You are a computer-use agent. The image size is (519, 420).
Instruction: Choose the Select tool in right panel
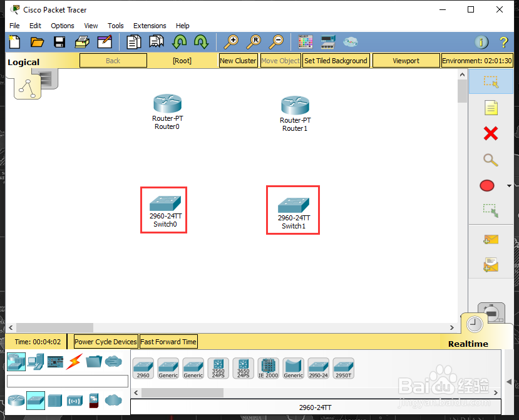(491, 82)
